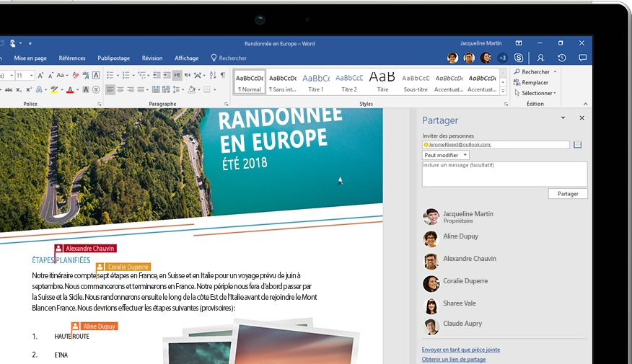The height and width of the screenshot is (364, 632).
Task: Open the 'Peut modifier' permission dropdown
Action: [x=445, y=155]
